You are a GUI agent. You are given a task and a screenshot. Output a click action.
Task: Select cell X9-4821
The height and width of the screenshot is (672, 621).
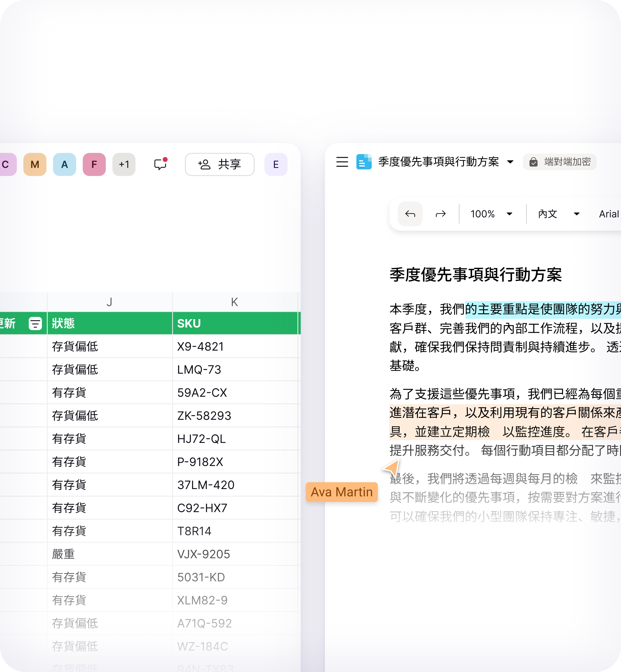click(235, 346)
